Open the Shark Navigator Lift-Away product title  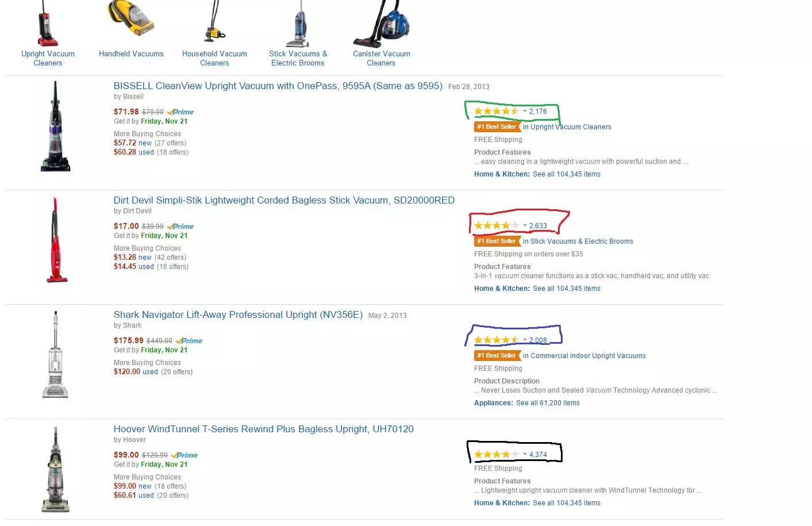click(x=238, y=315)
